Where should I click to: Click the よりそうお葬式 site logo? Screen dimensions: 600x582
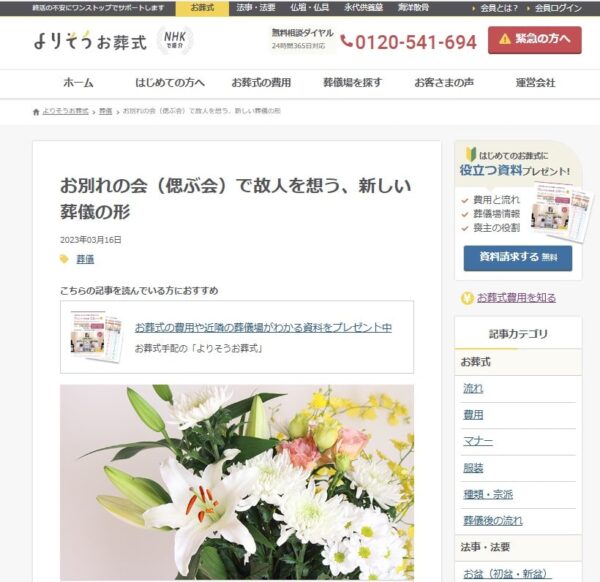point(90,41)
